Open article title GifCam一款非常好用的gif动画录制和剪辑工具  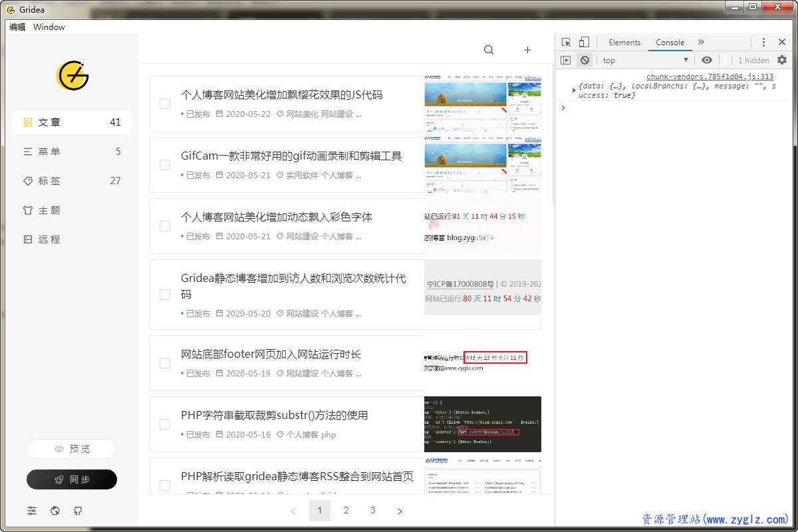291,156
